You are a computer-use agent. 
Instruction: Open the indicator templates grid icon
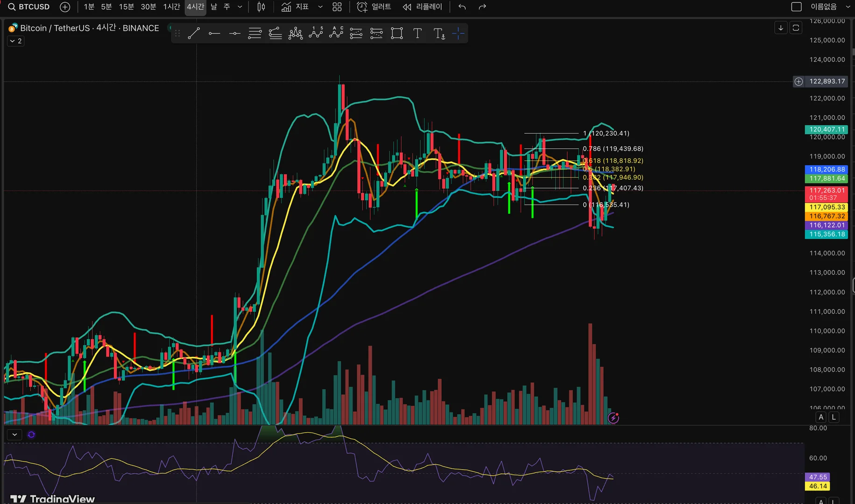337,7
